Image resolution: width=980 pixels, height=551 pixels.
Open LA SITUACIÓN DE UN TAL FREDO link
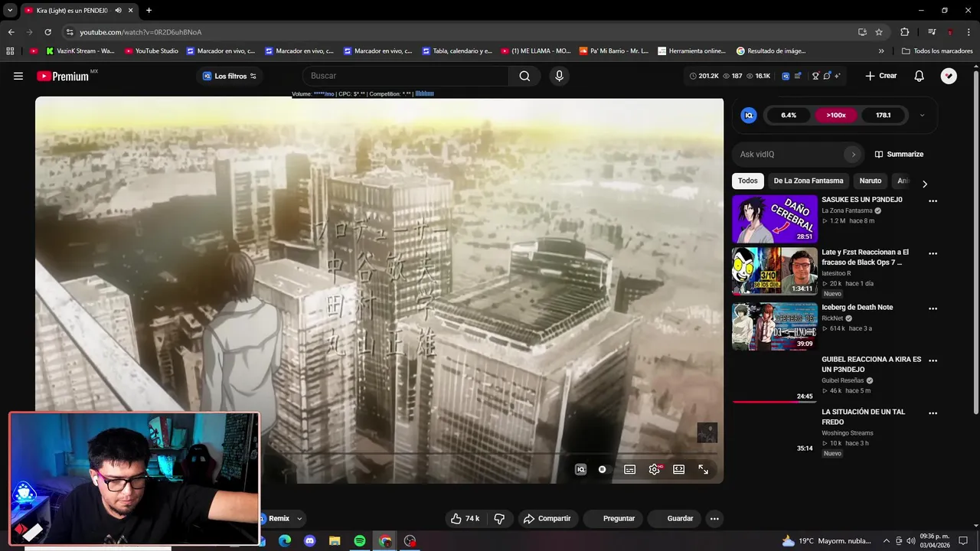864,417
